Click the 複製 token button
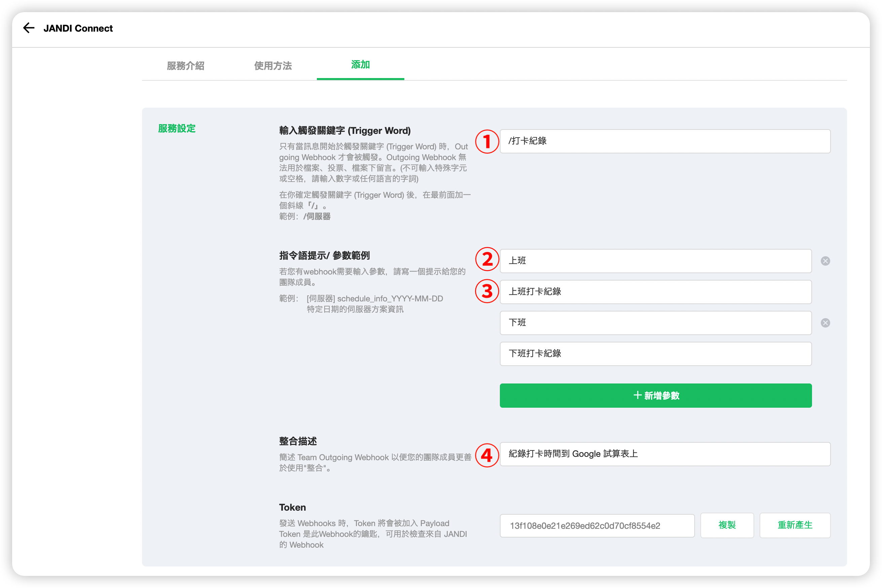 727,525
